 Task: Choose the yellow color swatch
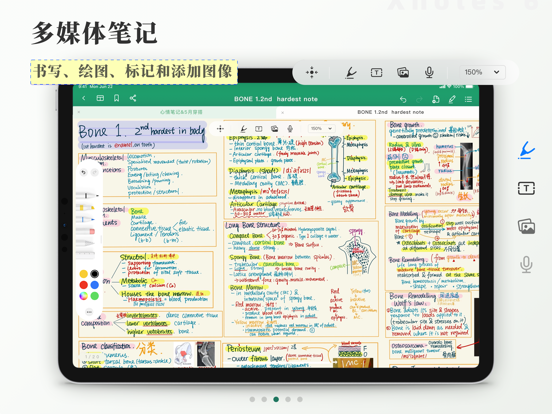click(x=83, y=274)
